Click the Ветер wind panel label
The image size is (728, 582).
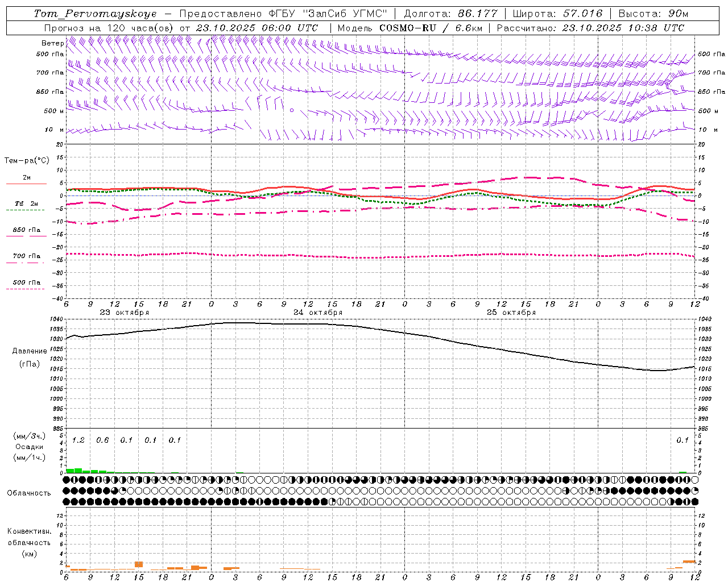click(52, 43)
